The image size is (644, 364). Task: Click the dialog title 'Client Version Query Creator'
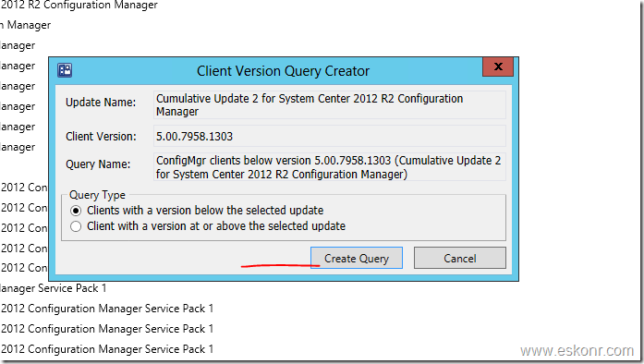pos(283,70)
